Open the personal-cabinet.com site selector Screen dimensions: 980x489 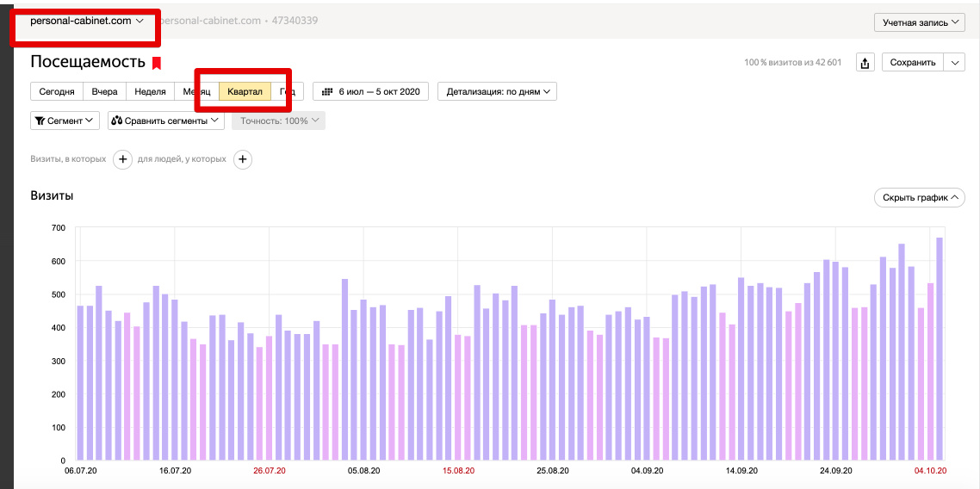pyautogui.click(x=87, y=21)
